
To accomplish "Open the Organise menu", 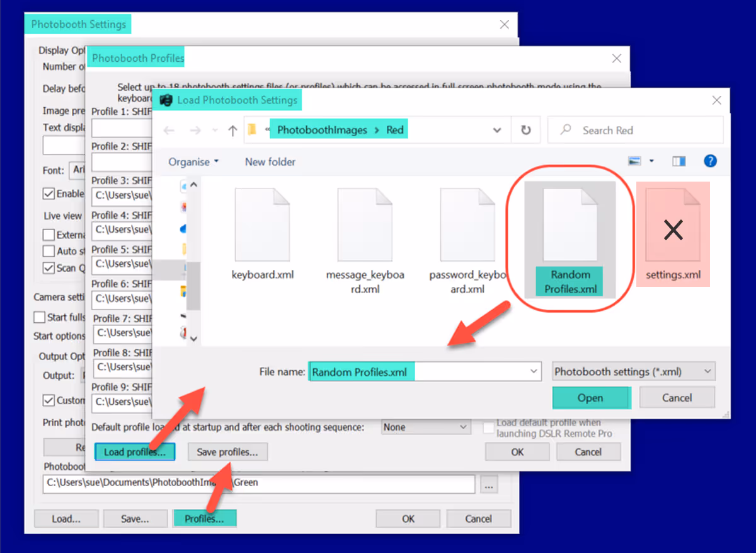I will [193, 162].
